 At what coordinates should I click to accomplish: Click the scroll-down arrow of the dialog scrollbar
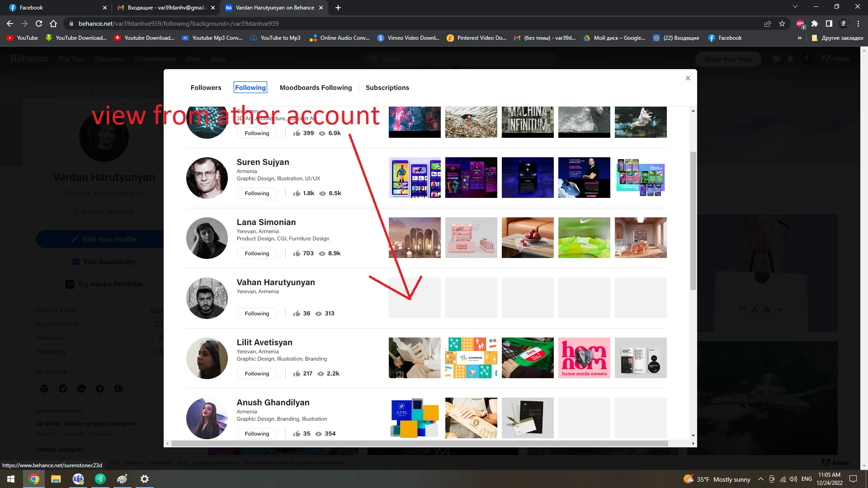(693, 436)
